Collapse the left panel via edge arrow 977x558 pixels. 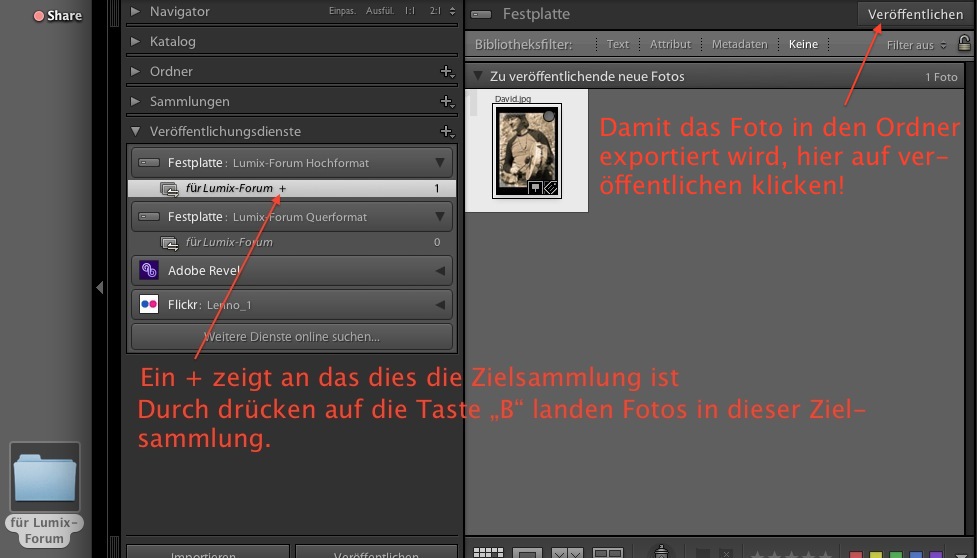pyautogui.click(x=99, y=288)
